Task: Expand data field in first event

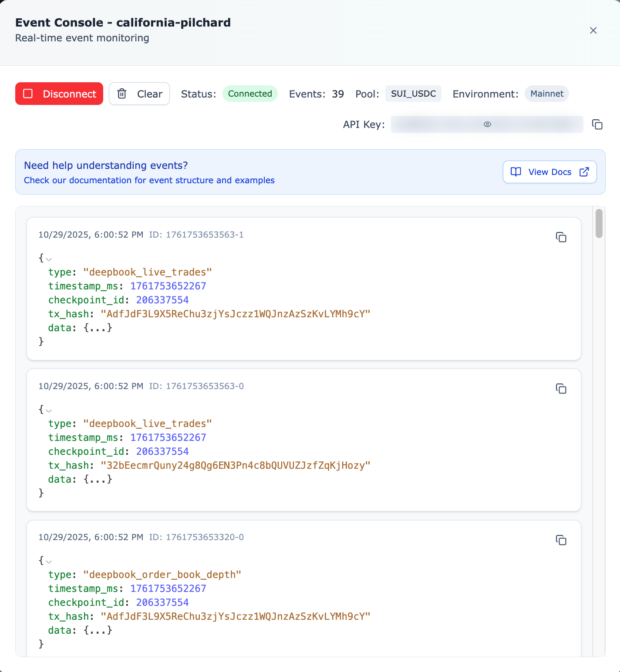Action: click(x=98, y=328)
